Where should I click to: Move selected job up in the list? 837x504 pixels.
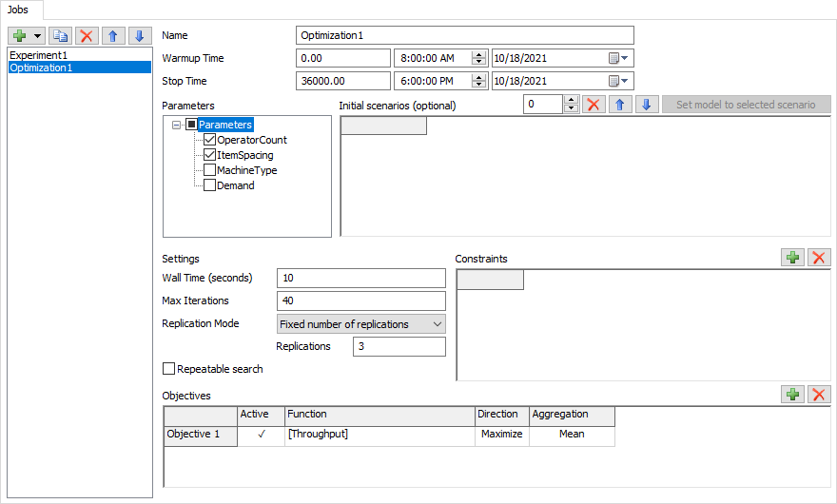click(x=113, y=36)
